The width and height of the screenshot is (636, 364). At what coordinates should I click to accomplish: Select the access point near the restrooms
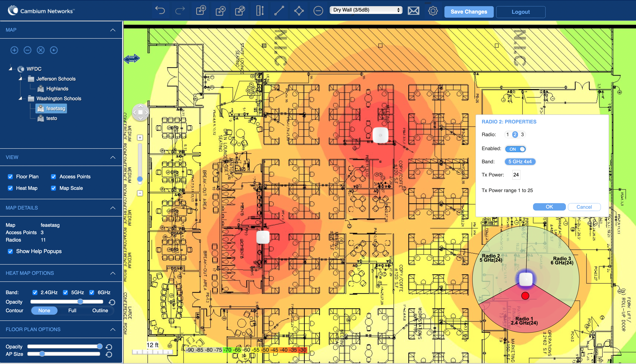click(263, 237)
